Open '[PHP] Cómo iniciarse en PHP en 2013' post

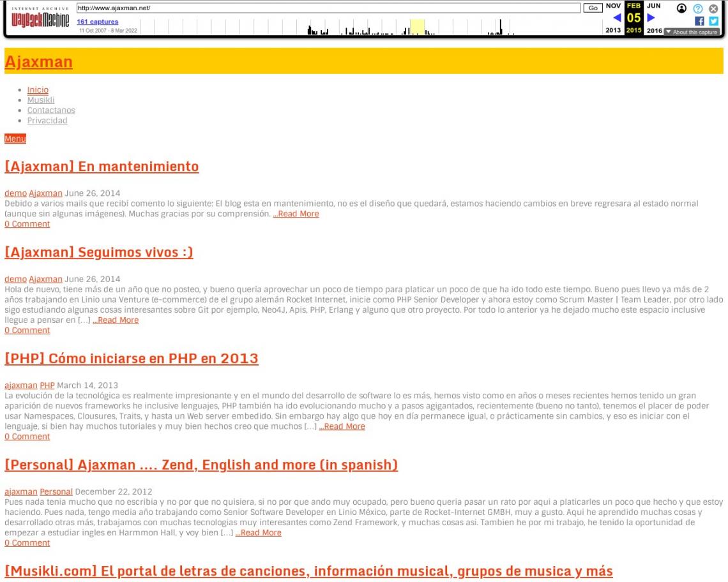pyautogui.click(x=132, y=358)
